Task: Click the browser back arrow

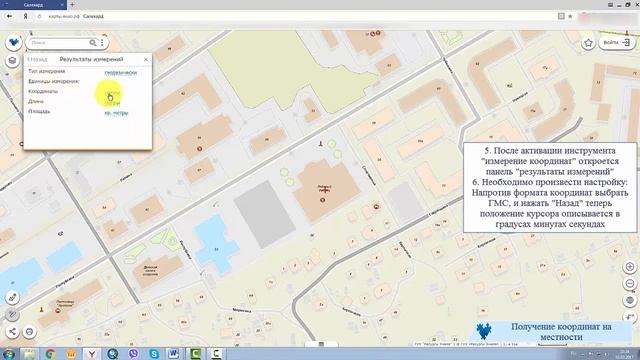Action: (9, 16)
